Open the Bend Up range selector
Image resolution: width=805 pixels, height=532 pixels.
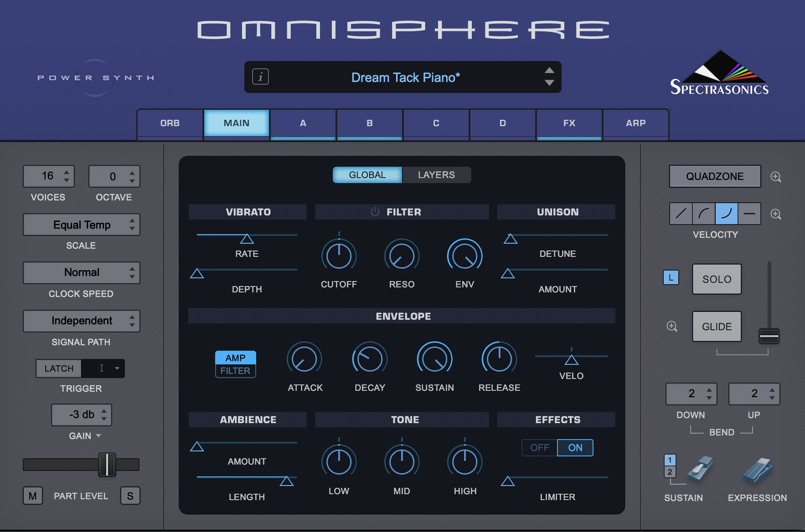pos(754,394)
